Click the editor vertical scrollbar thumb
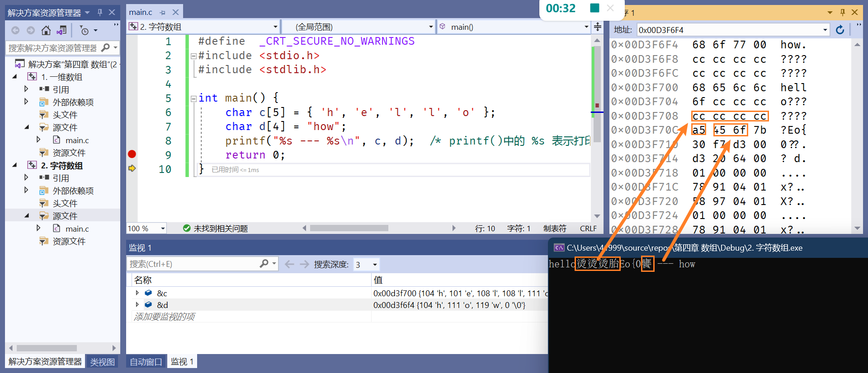 coord(597,93)
